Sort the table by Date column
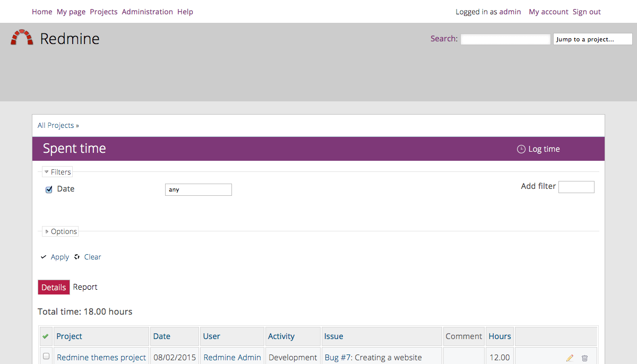637x364 pixels. 162,336
